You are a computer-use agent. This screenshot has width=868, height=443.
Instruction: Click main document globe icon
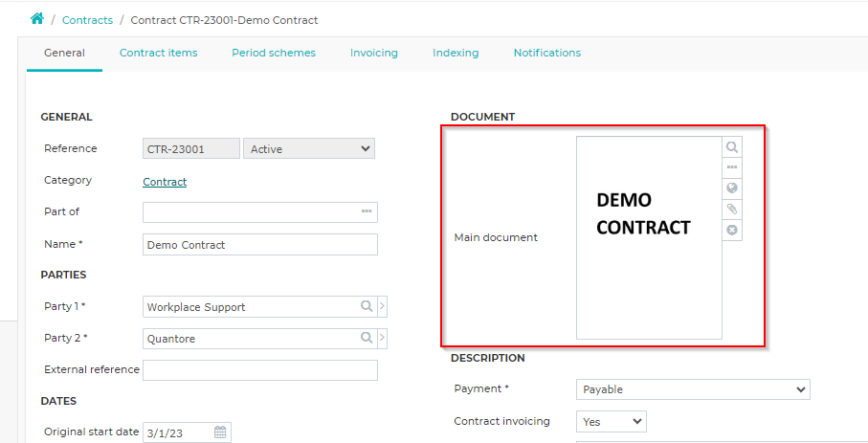coord(732,188)
